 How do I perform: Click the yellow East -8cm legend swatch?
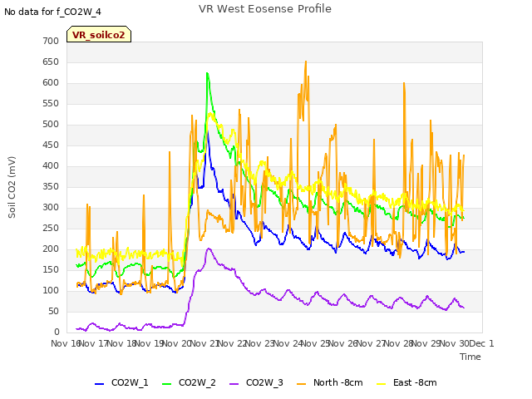(382, 384)
